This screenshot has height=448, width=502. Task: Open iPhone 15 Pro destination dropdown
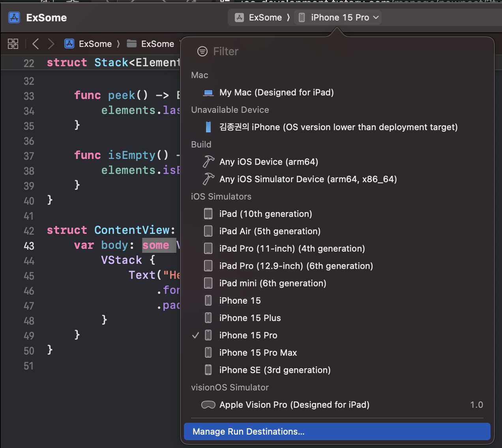[x=339, y=17]
